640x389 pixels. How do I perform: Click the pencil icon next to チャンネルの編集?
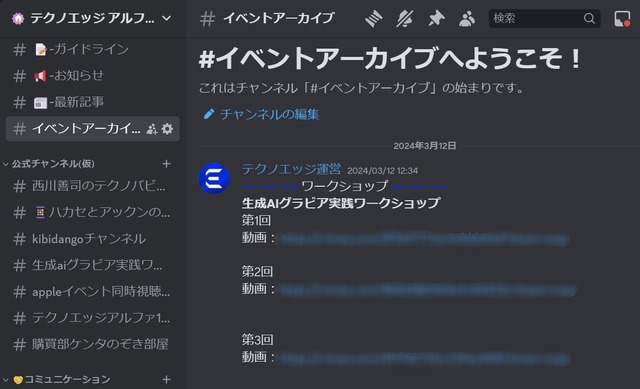click(x=209, y=114)
